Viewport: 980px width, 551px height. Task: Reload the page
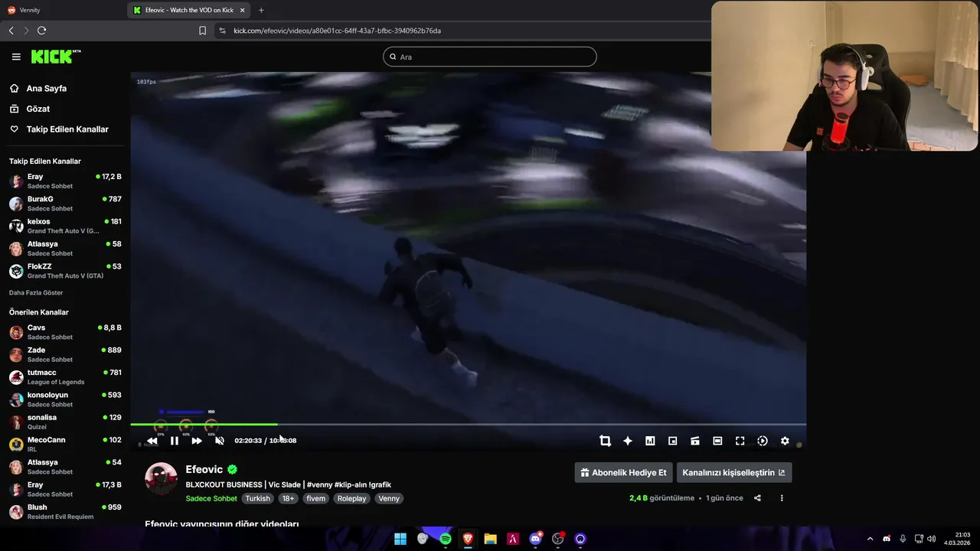pos(41,31)
